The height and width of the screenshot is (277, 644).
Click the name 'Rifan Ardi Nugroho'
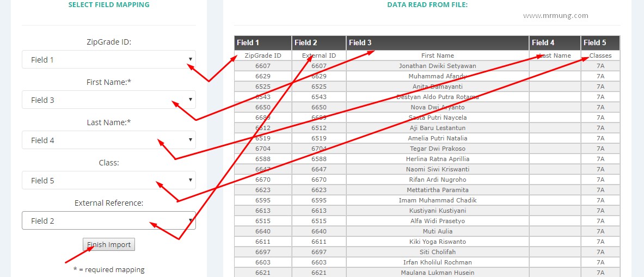point(438,180)
